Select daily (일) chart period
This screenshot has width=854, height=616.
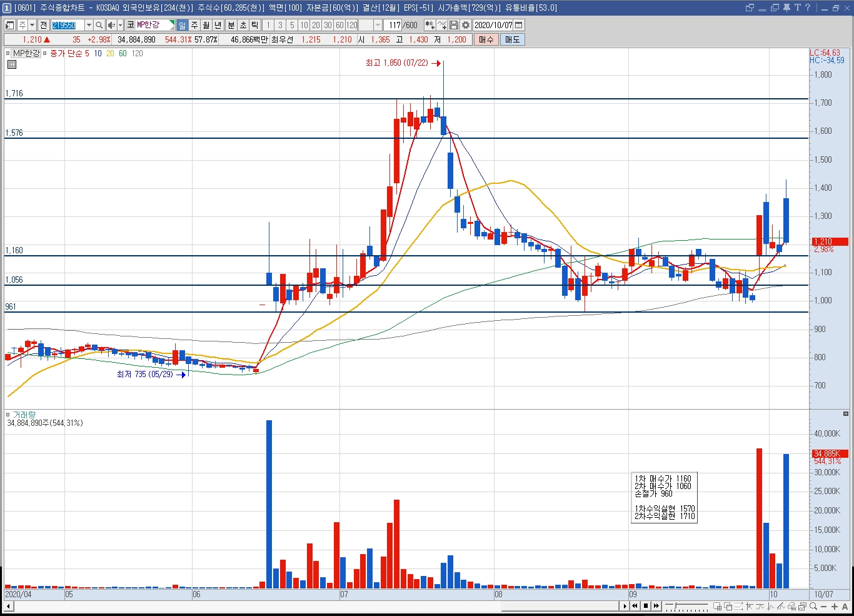(182, 25)
